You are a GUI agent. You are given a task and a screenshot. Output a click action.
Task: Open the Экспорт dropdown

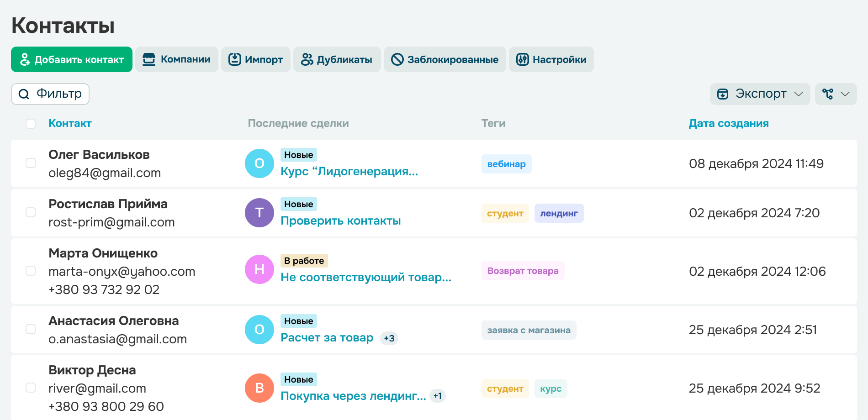(x=760, y=94)
